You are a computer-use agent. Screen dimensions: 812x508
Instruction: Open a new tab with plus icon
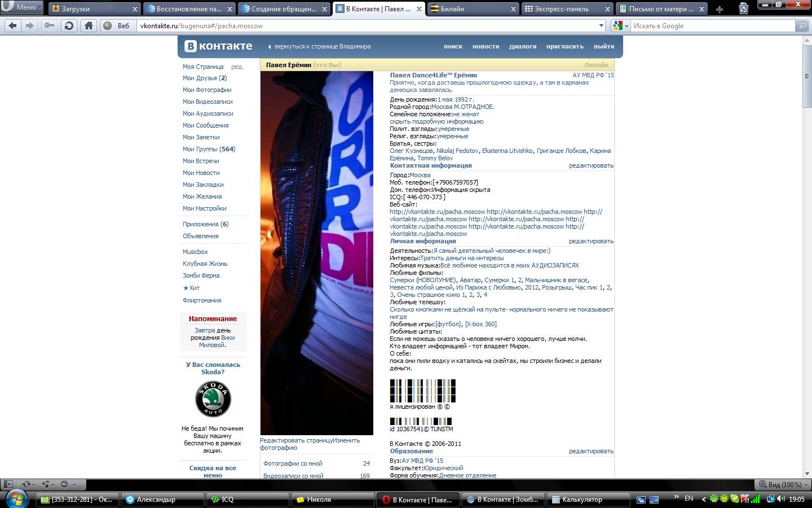(719, 9)
